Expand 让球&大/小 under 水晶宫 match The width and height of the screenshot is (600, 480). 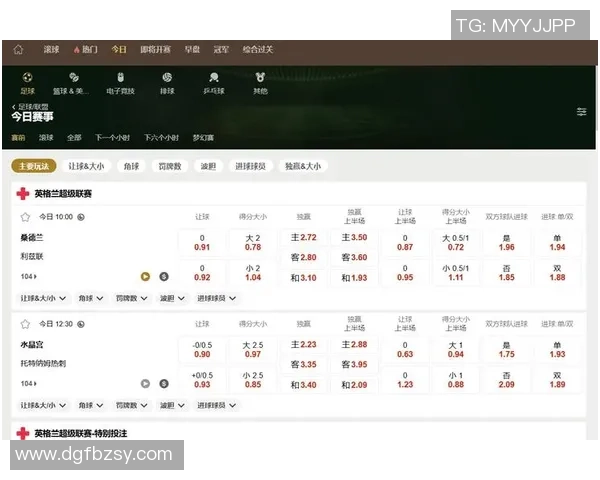click(x=43, y=405)
